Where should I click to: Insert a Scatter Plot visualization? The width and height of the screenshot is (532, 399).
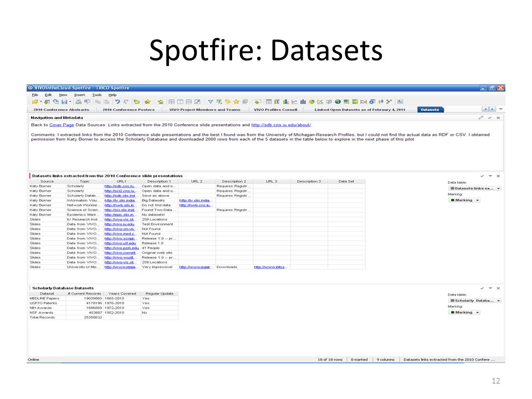point(320,102)
